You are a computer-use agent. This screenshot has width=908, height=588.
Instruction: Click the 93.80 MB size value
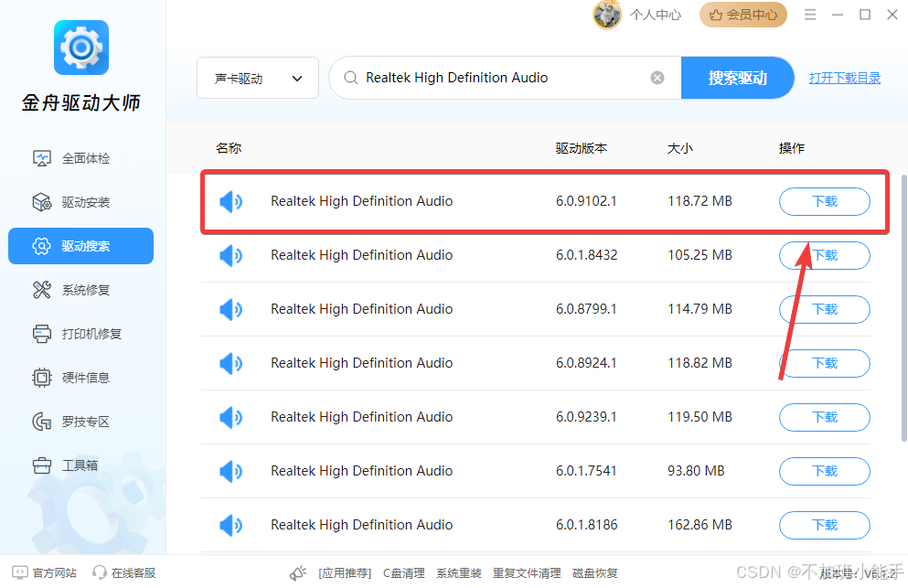coord(696,470)
